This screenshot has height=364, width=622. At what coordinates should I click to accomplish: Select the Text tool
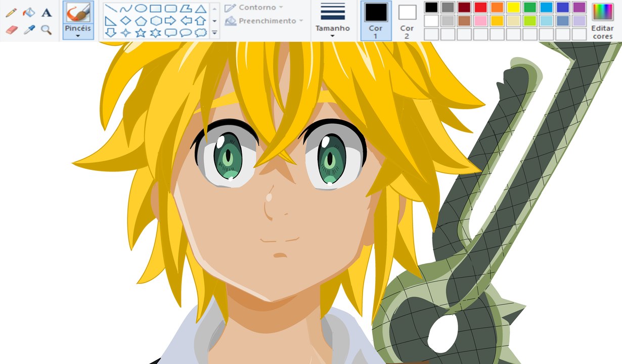tap(47, 13)
